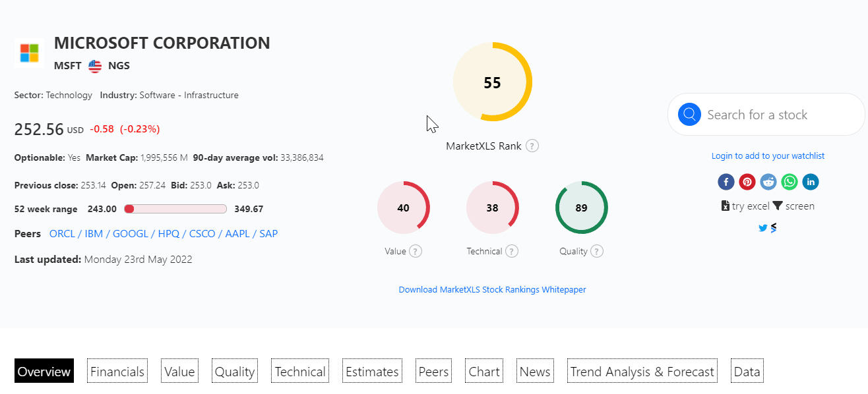
Task: Switch to the Financials tab
Action: (117, 372)
